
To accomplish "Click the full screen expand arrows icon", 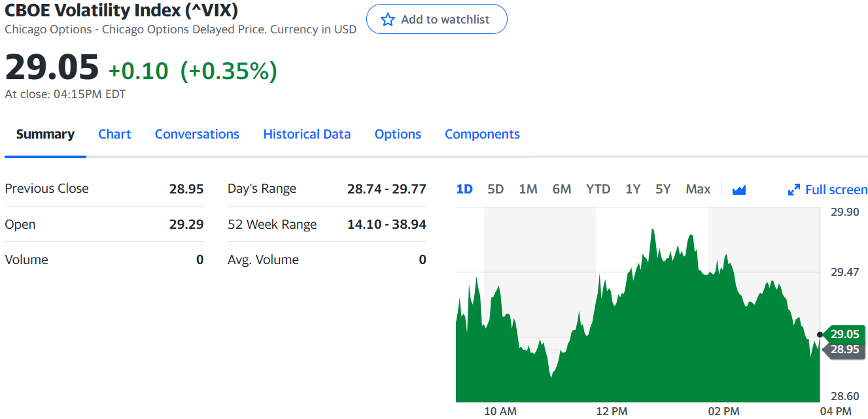I will pos(794,190).
